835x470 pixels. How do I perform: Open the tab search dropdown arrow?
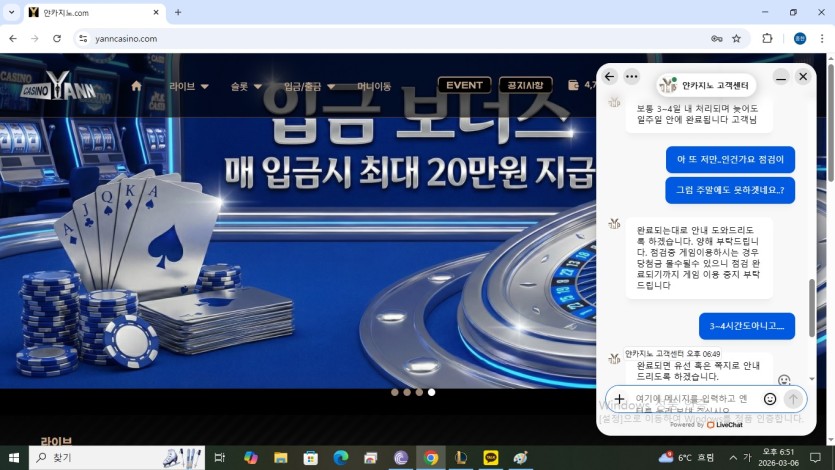11,12
